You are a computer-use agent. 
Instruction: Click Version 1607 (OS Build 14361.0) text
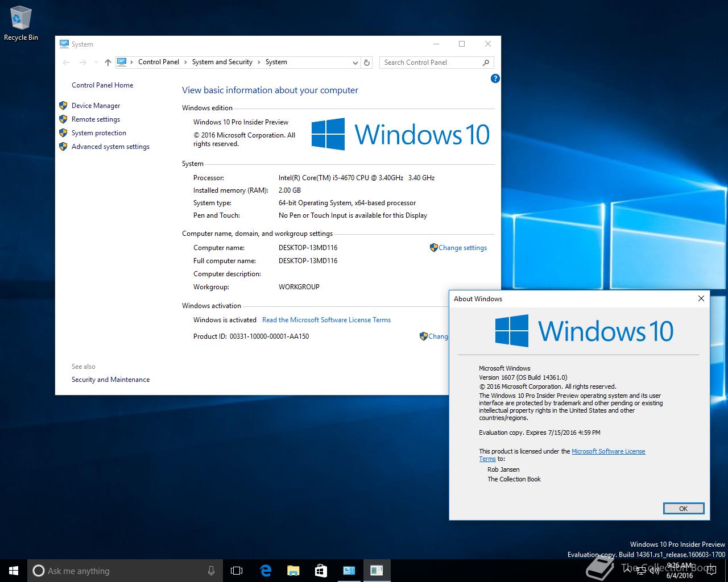coord(523,377)
